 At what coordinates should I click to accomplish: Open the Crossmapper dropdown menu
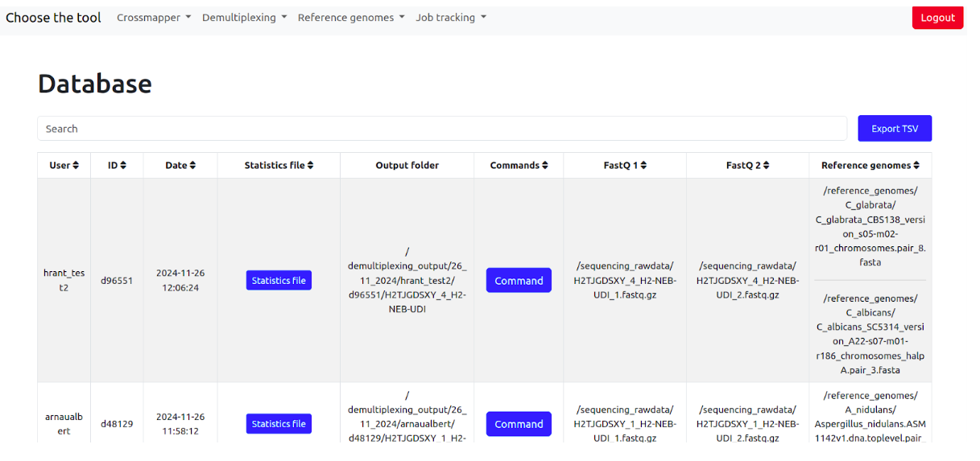154,18
